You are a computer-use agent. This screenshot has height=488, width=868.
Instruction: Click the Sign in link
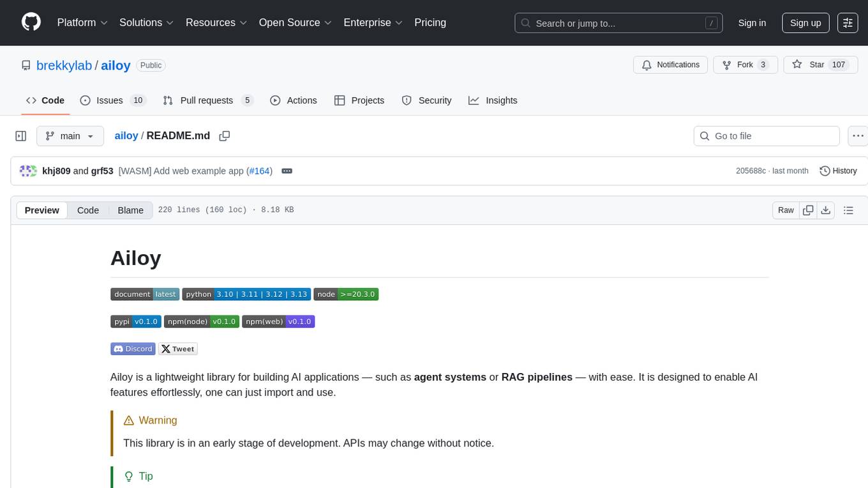752,23
